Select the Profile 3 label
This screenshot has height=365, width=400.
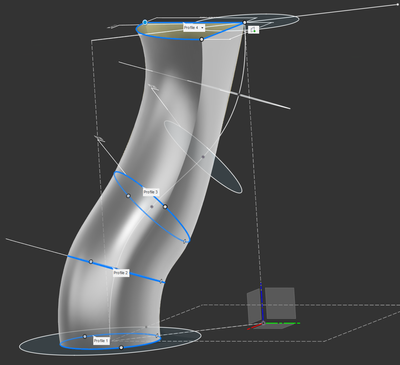click(151, 192)
